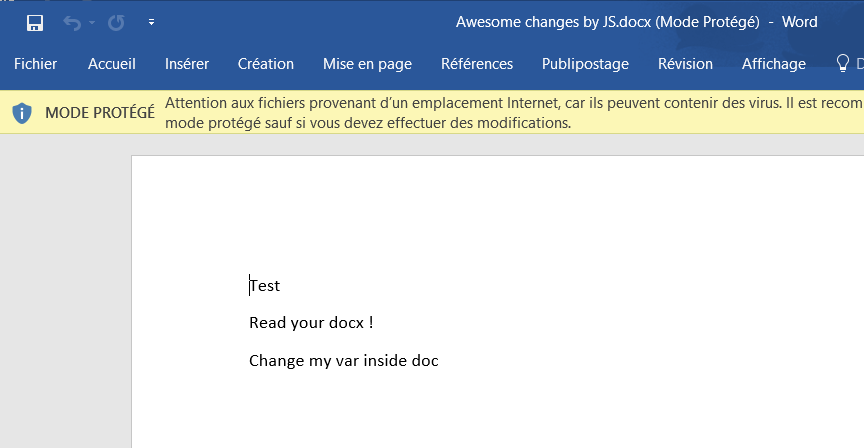Select the Publipostage tab
Image resolution: width=864 pixels, height=448 pixels.
pyautogui.click(x=585, y=64)
